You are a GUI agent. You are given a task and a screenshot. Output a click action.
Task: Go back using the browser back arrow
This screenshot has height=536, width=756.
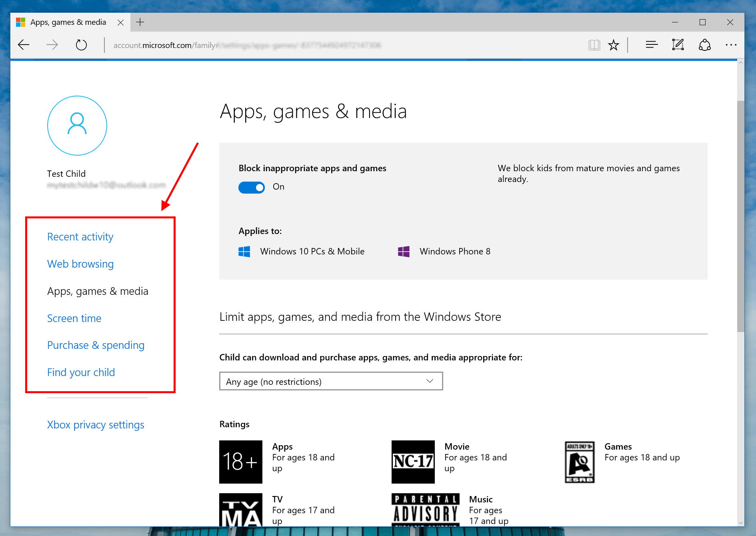[x=24, y=45]
